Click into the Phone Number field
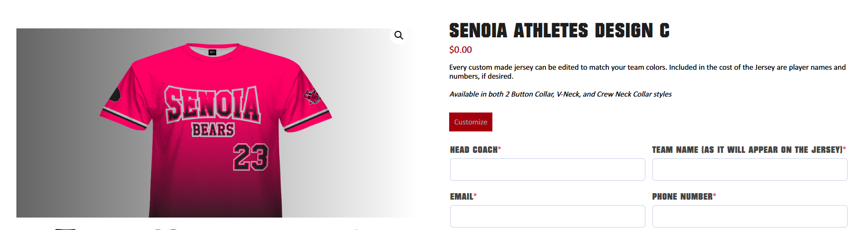Viewport: 868px width, 230px height. 749,216
